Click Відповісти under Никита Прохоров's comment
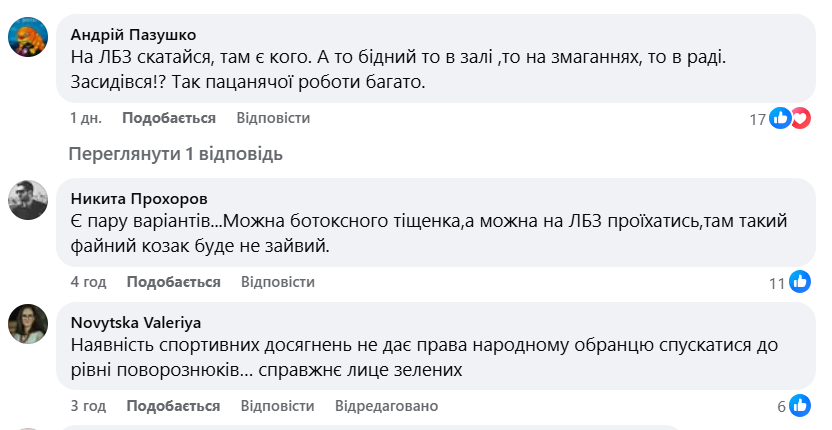Image resolution: width=832 pixels, height=430 pixels. (x=278, y=282)
